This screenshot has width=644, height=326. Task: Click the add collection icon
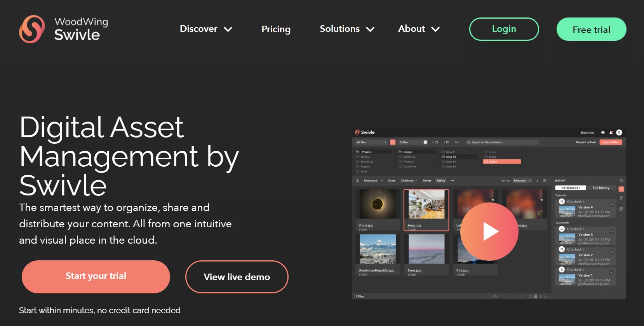[x=446, y=142]
